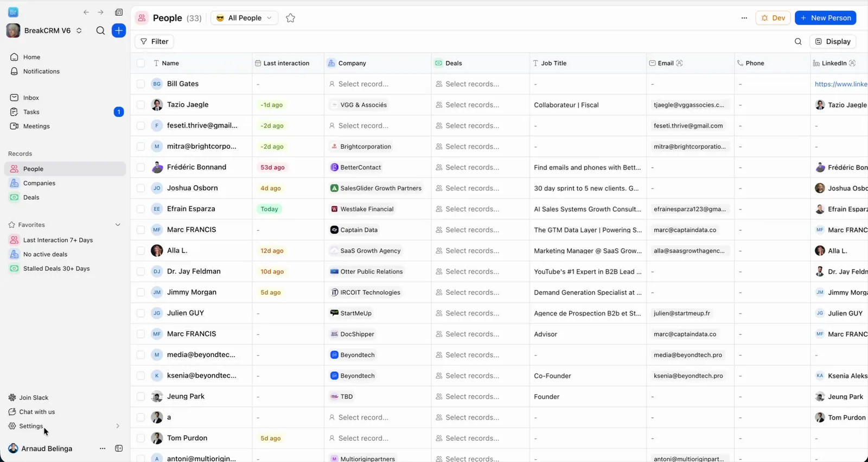Open the All People view dropdown
The image size is (868, 462).
pyautogui.click(x=245, y=18)
